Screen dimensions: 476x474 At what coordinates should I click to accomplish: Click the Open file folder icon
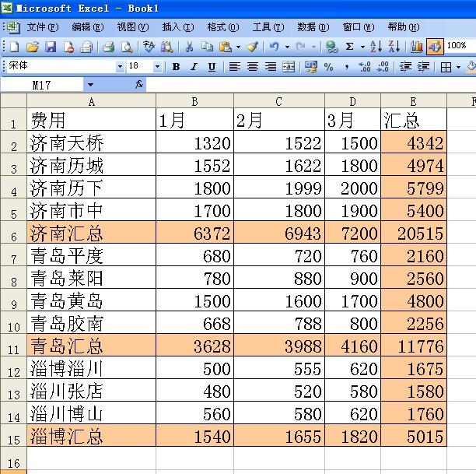pos(33,47)
